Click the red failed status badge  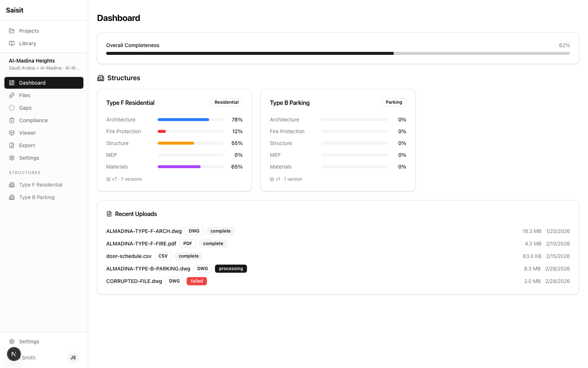[197, 281]
